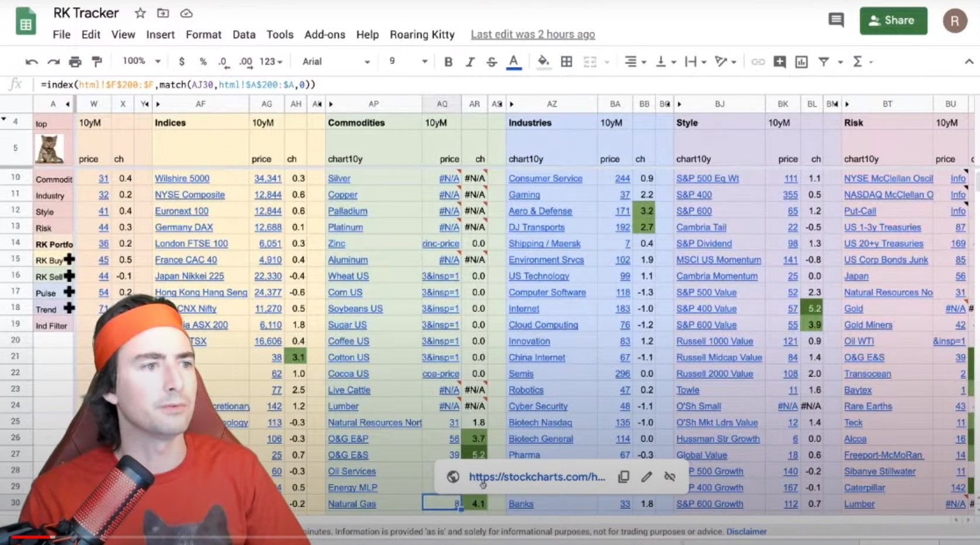Open 'Last edit was 2 hours ago' link
Screen dimensions: 980x545
pyautogui.click(x=533, y=35)
